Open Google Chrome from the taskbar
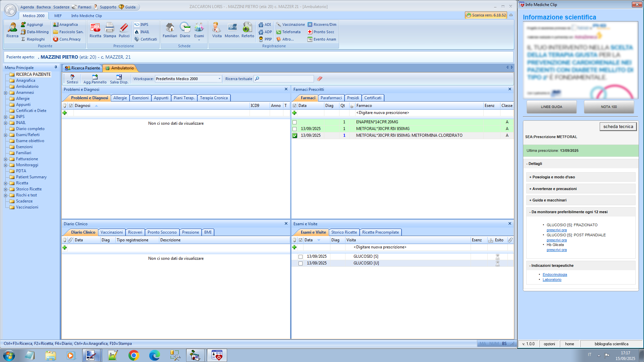Screen dimensions: 644x362 pos(133,355)
